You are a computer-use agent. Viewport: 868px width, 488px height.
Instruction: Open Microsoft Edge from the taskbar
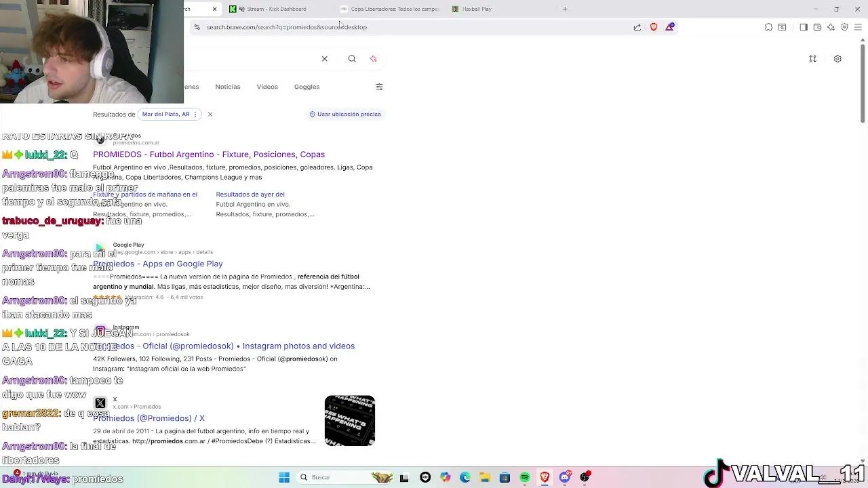click(465, 477)
